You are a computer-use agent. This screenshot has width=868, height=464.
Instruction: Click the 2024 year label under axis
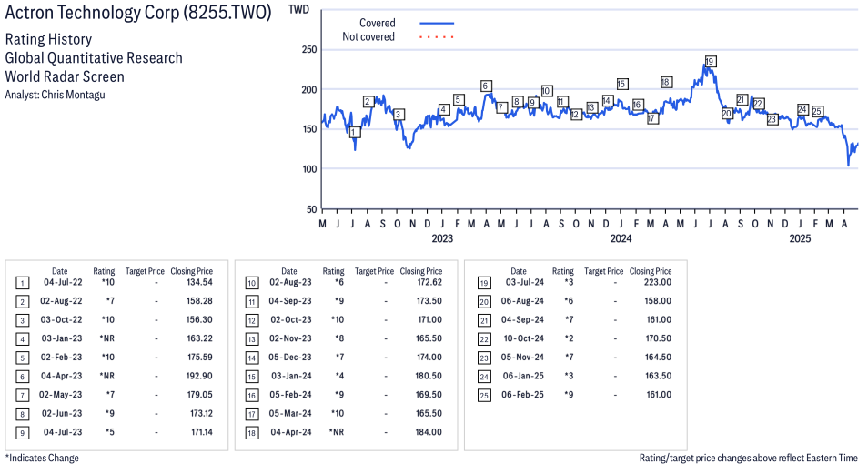621,238
